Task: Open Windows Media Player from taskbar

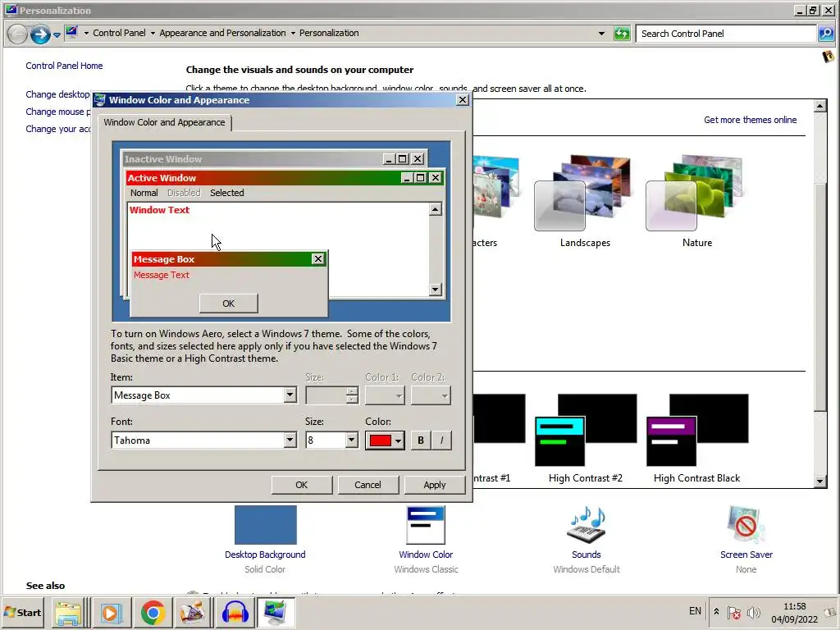Action: (x=111, y=612)
